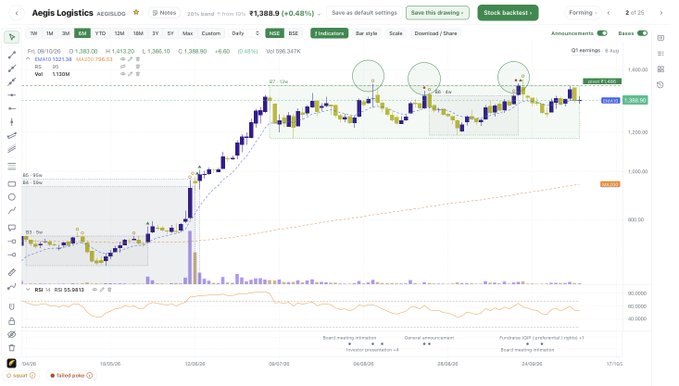Viewport: 679px width, 386px height.
Task: Open the Daily interval dropdown
Action: pos(245,33)
